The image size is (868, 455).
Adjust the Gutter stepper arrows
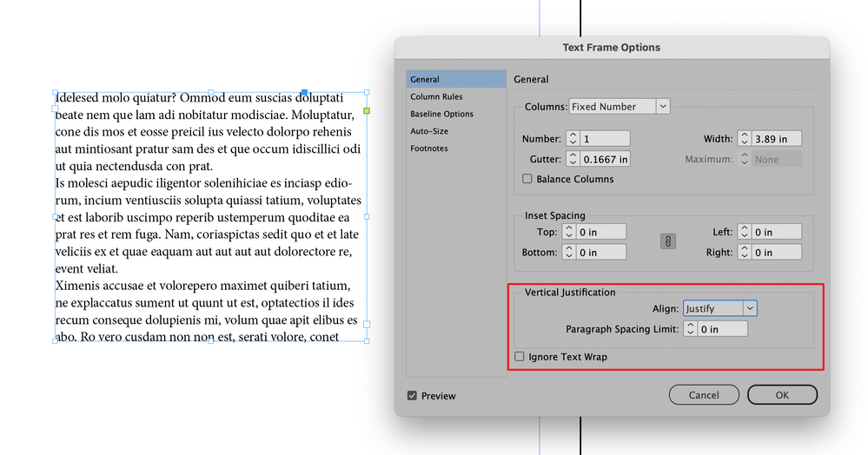(573, 159)
